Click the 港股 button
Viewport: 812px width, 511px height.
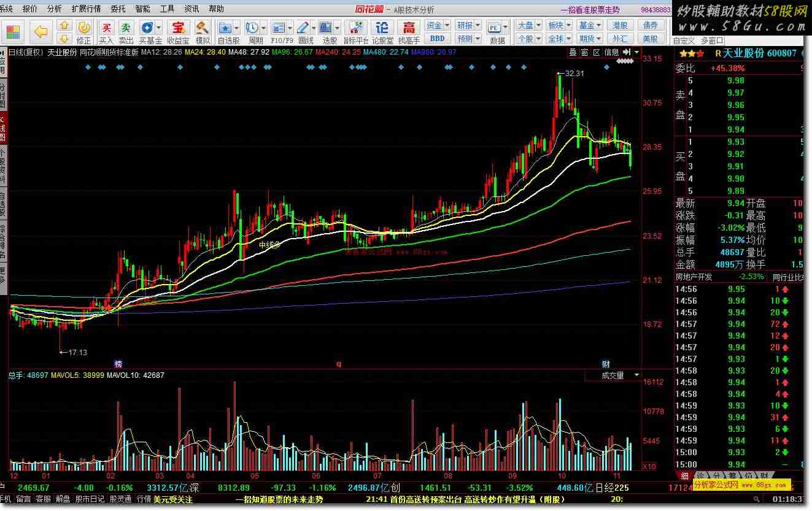pyautogui.click(x=620, y=25)
